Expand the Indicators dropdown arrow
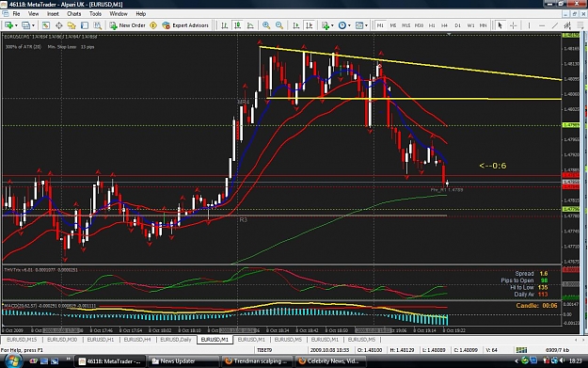 (x=332, y=25)
